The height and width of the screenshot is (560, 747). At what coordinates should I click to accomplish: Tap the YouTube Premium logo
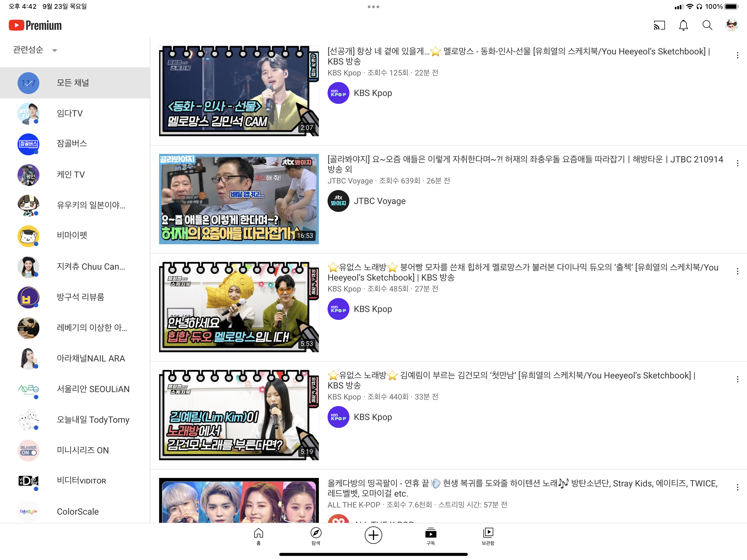35,25
